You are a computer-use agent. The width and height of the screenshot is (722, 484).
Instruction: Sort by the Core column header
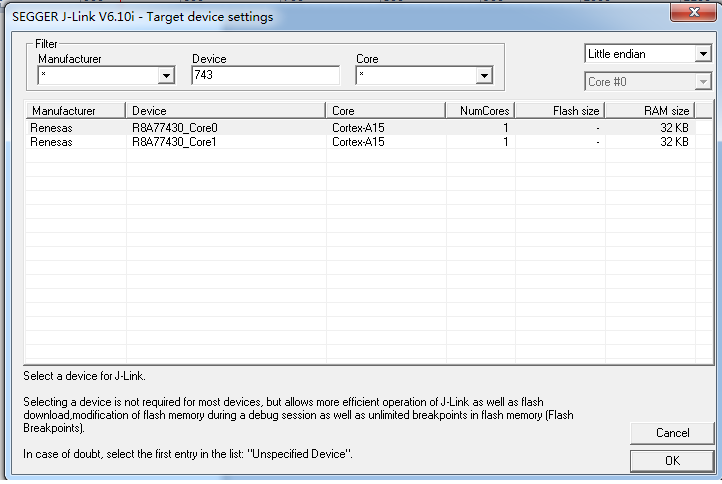coord(385,111)
